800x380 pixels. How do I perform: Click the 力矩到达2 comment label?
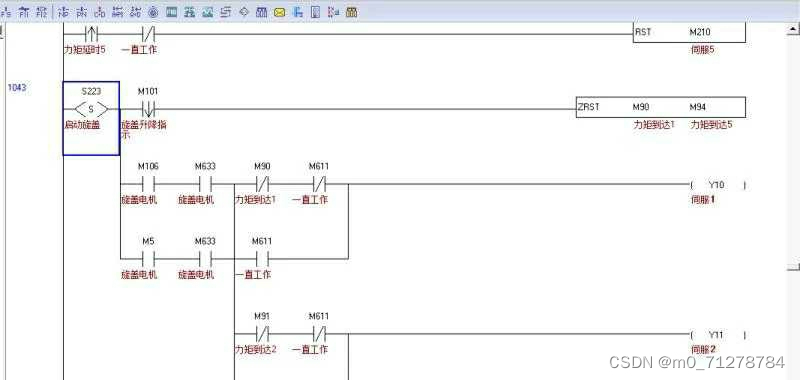(255, 350)
